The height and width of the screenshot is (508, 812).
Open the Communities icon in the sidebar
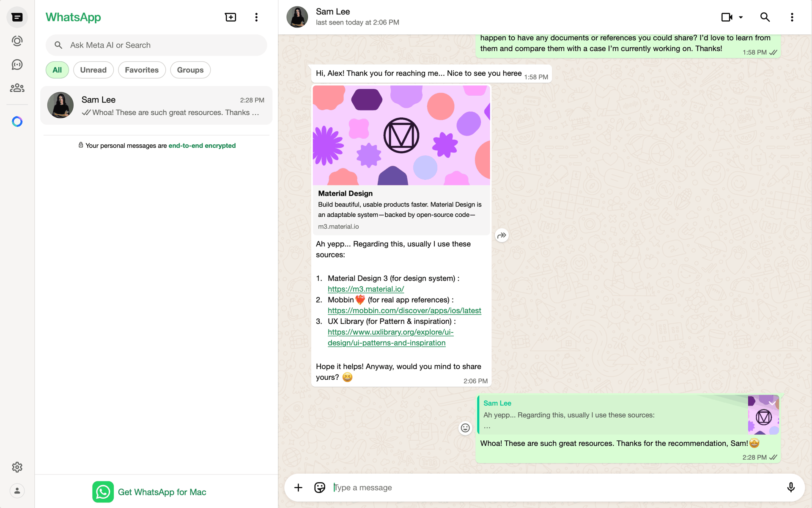[17, 88]
